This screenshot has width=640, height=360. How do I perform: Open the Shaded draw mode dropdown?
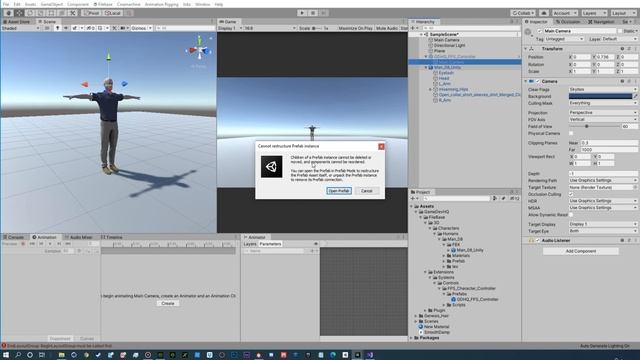click(20, 28)
